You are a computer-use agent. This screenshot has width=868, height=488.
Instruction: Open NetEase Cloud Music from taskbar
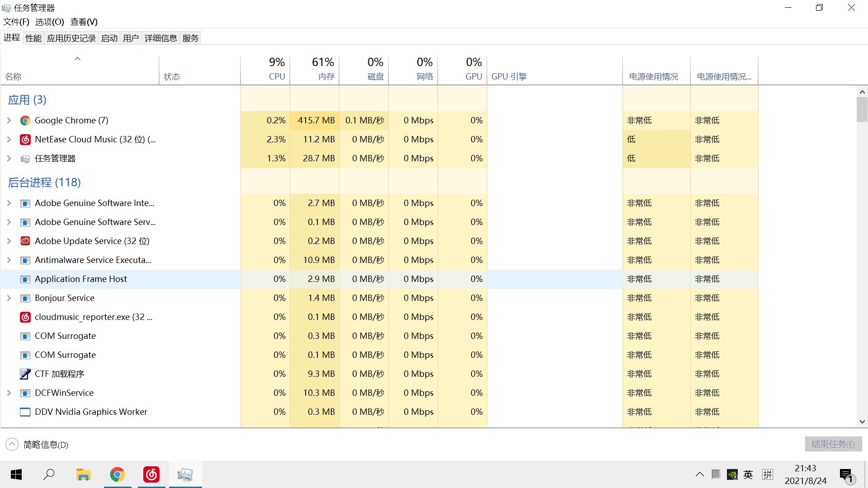click(151, 474)
